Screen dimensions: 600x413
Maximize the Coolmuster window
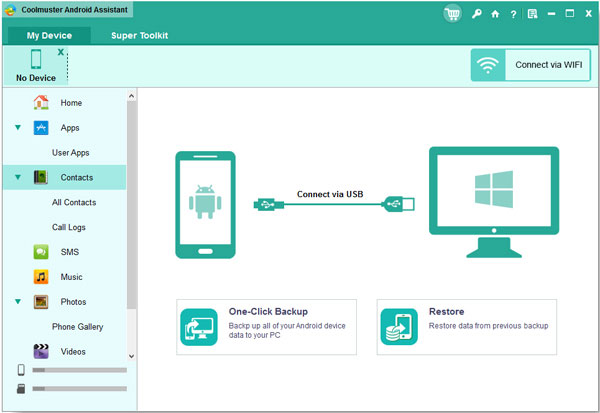(x=570, y=14)
